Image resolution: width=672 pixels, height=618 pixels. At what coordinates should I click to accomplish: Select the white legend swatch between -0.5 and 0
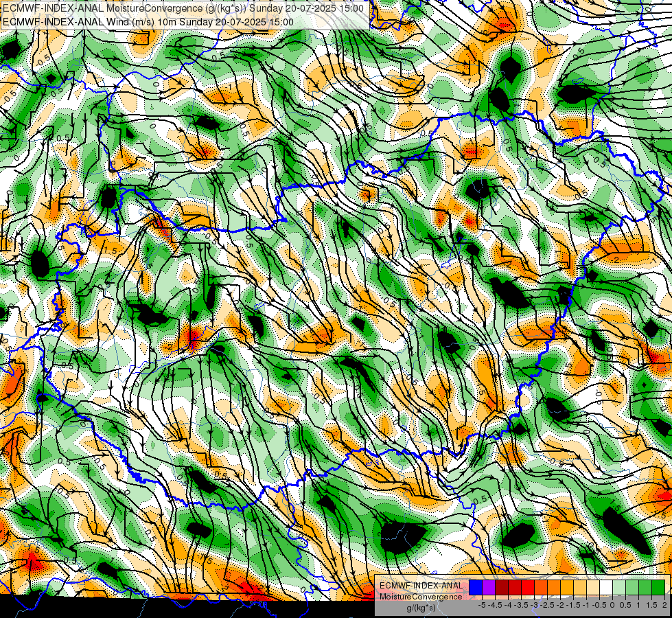[606, 587]
